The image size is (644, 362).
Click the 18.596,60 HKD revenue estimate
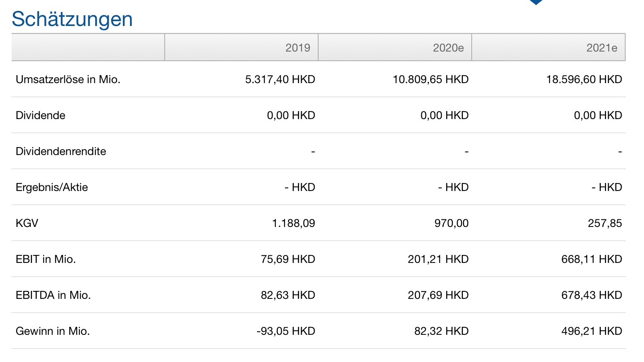pos(584,80)
